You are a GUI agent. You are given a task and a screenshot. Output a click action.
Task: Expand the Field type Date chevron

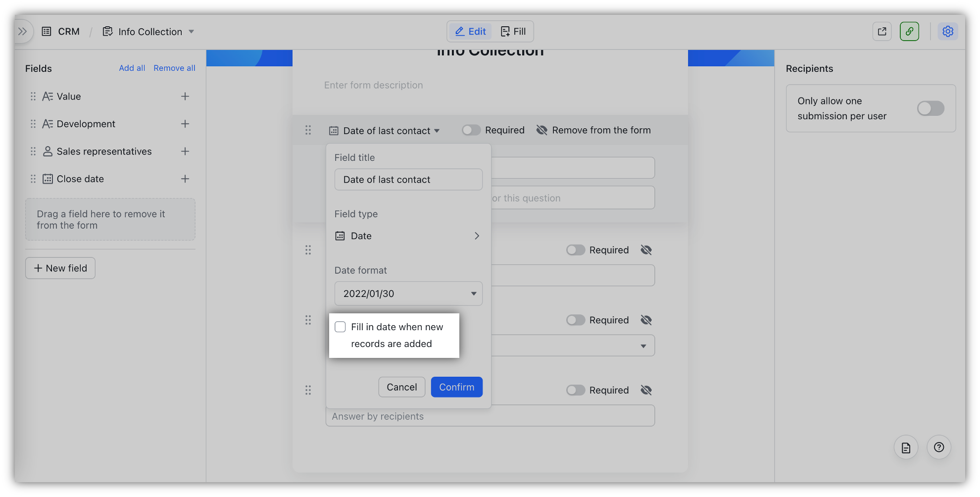point(477,236)
